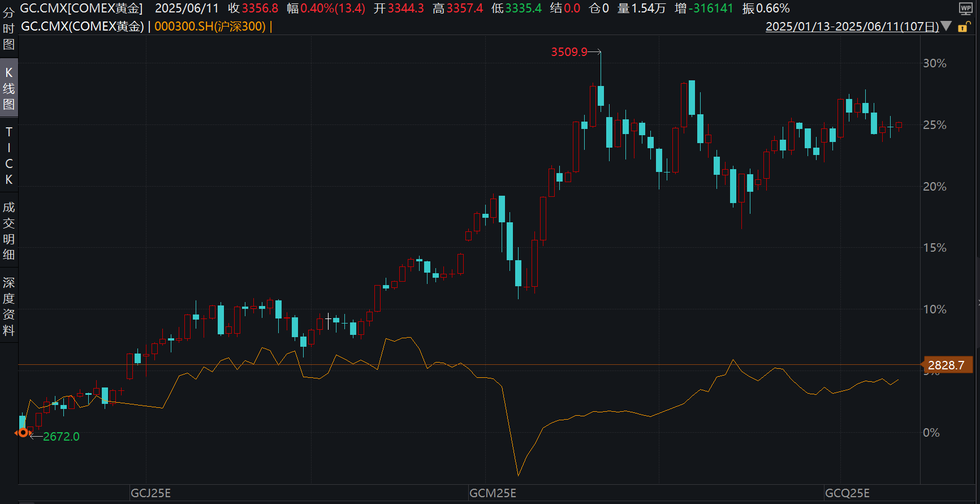The height and width of the screenshot is (504, 980).
Task: Click the 30% axis label
Action: tap(934, 63)
